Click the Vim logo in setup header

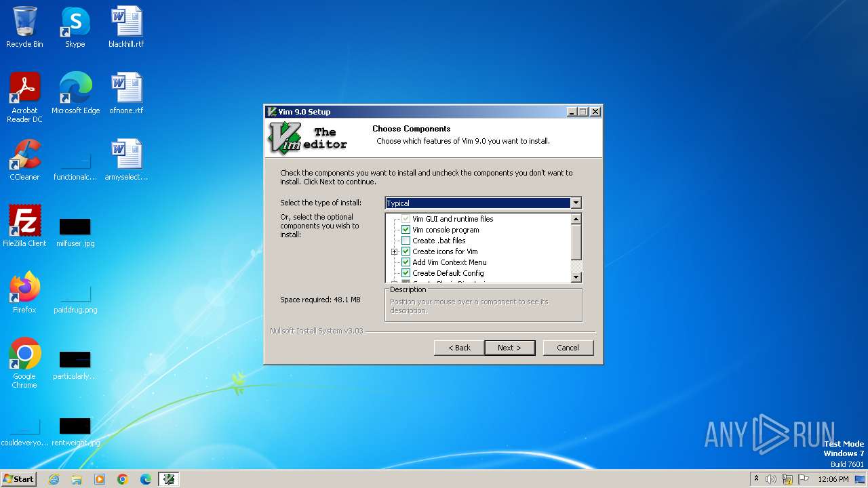click(x=285, y=138)
